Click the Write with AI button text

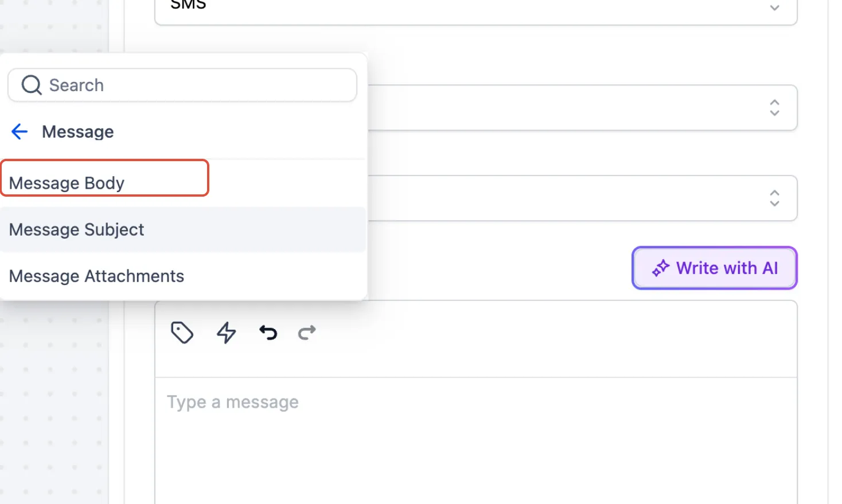click(727, 268)
